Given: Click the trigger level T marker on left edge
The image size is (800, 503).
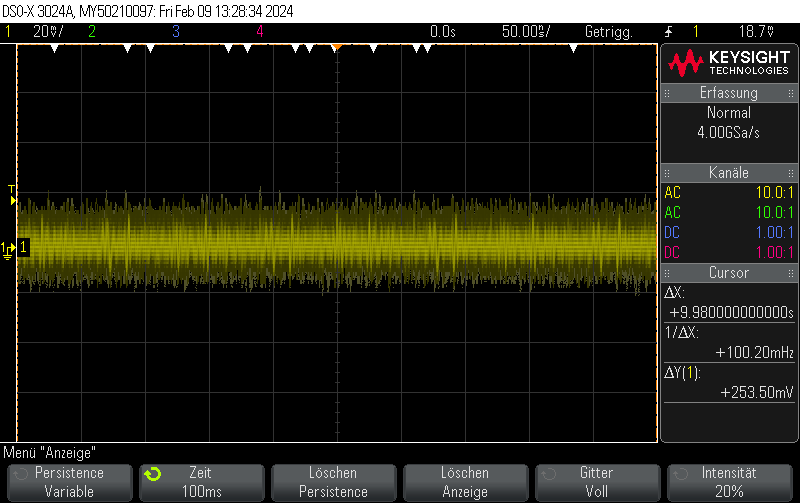Looking at the screenshot, I should (x=12, y=195).
